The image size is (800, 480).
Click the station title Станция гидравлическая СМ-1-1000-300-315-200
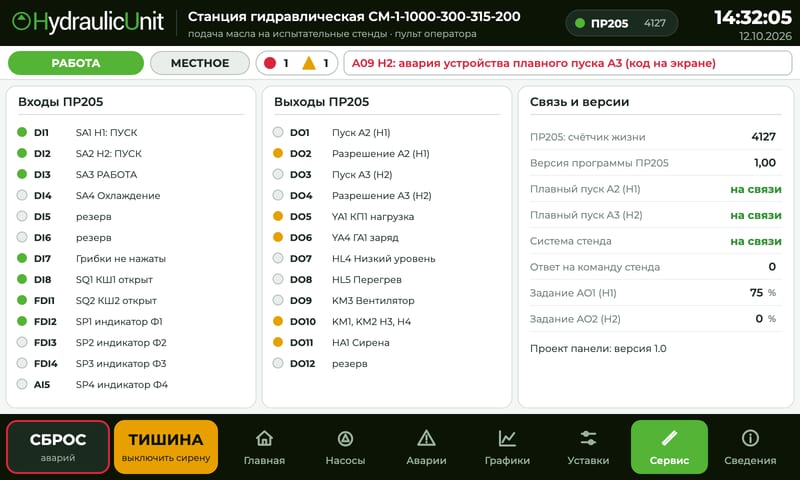pos(354,17)
